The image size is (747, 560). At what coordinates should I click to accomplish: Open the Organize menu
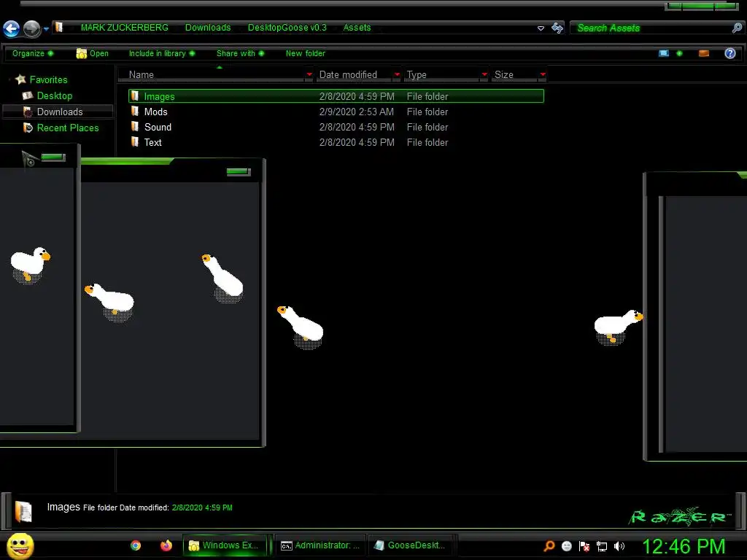point(32,53)
